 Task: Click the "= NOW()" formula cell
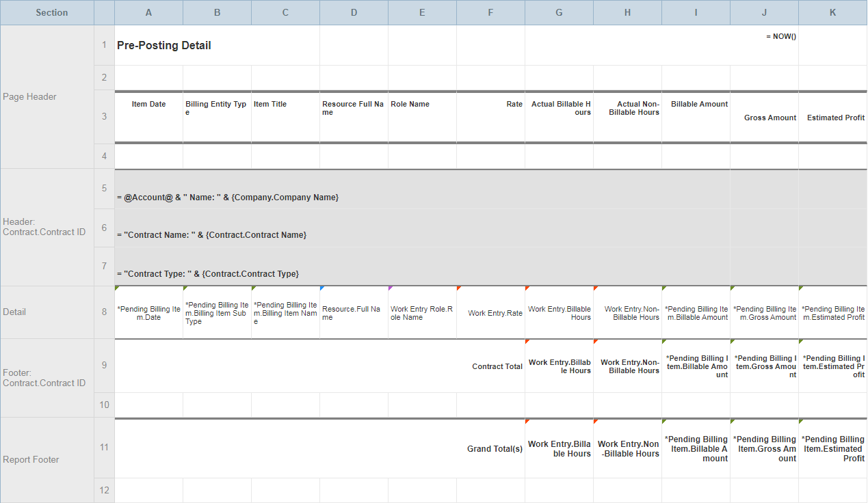click(780, 37)
